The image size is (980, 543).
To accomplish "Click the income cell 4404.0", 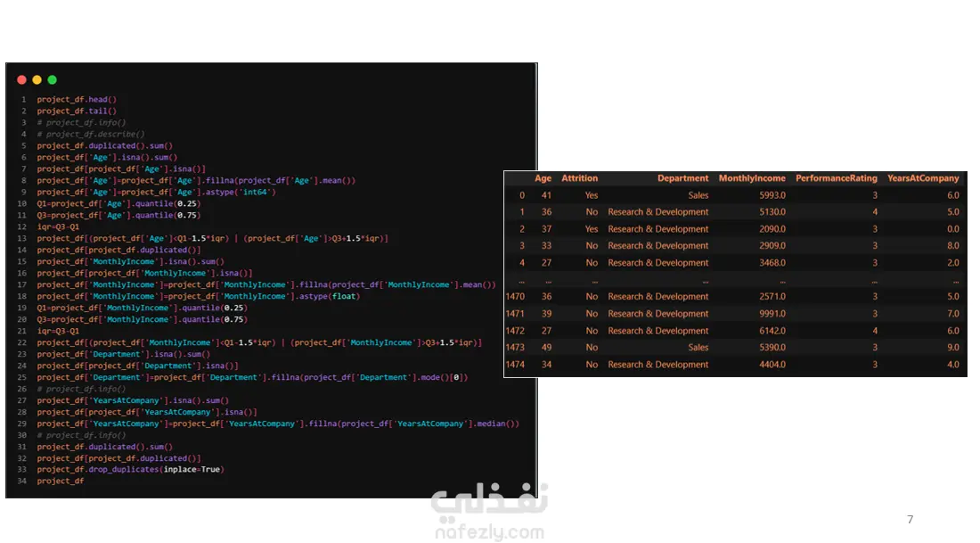I will 772,364.
